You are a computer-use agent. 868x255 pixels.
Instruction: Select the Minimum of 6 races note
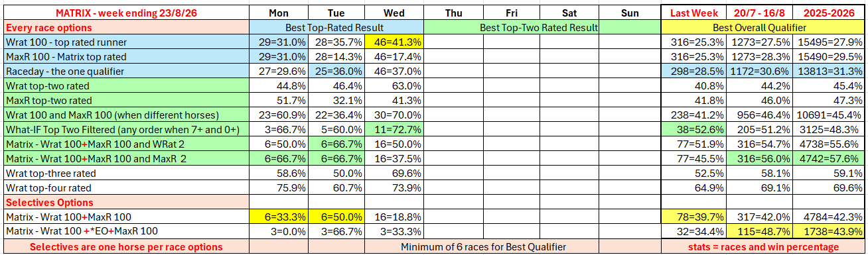pos(484,246)
